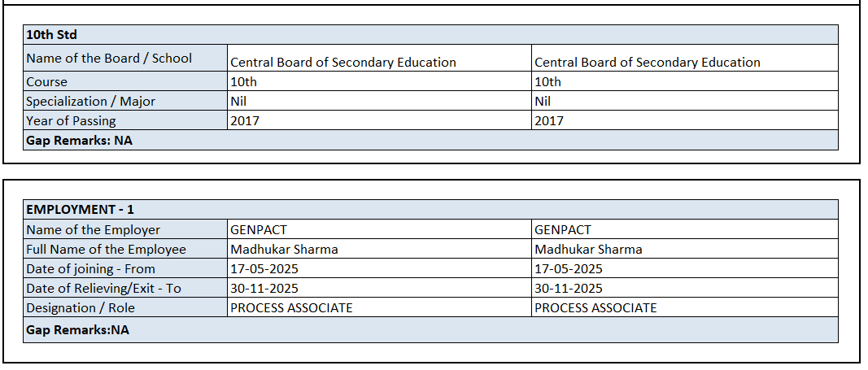
Task: Click GENPACT in the last column
Action: 563,230
